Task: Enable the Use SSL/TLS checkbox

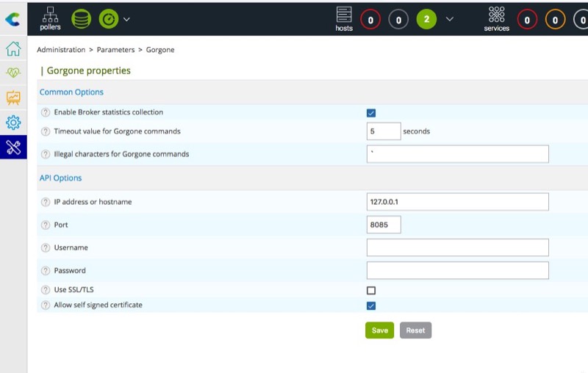Action: pyautogui.click(x=371, y=291)
